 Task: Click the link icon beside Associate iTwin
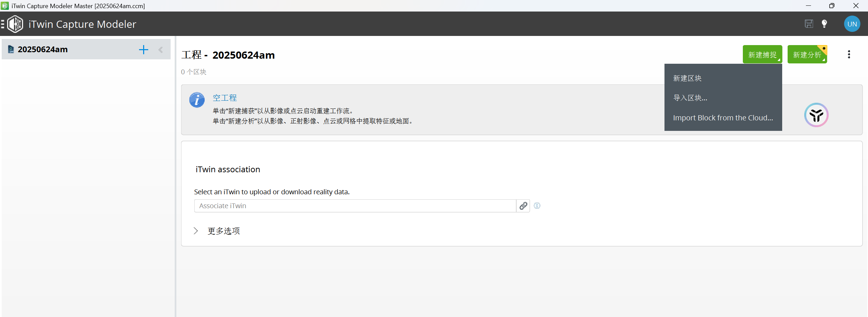pos(523,206)
